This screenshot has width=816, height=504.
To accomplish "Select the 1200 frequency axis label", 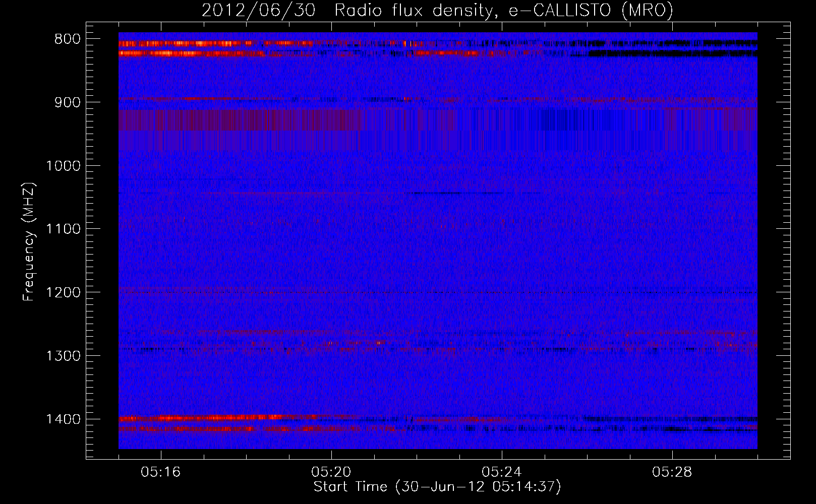I will (x=63, y=293).
